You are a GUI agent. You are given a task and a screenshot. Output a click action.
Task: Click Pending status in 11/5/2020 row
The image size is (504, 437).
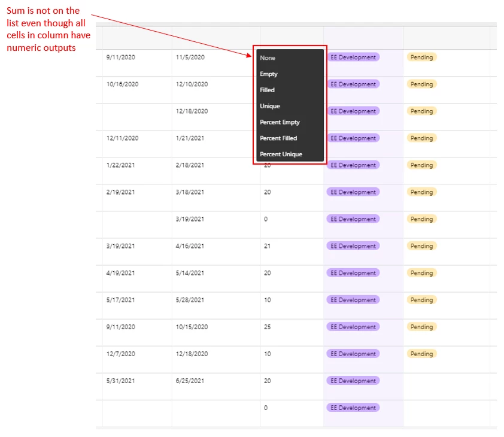(421, 57)
